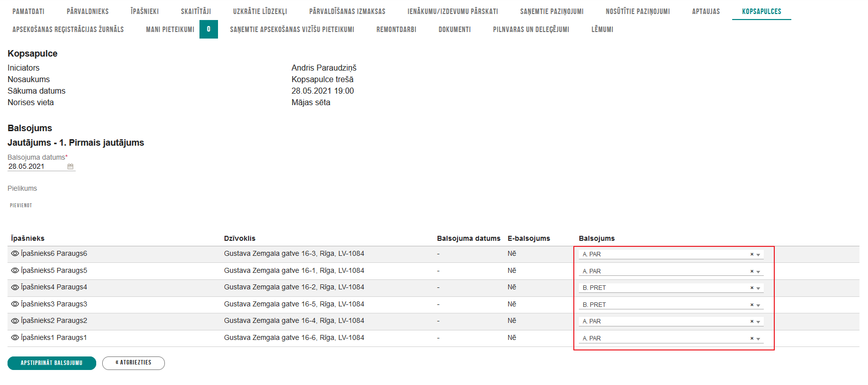Screen dimensions: 868x385
Task: Clear the vote for Īpašnieks4 Paraugs4
Action: (752, 288)
